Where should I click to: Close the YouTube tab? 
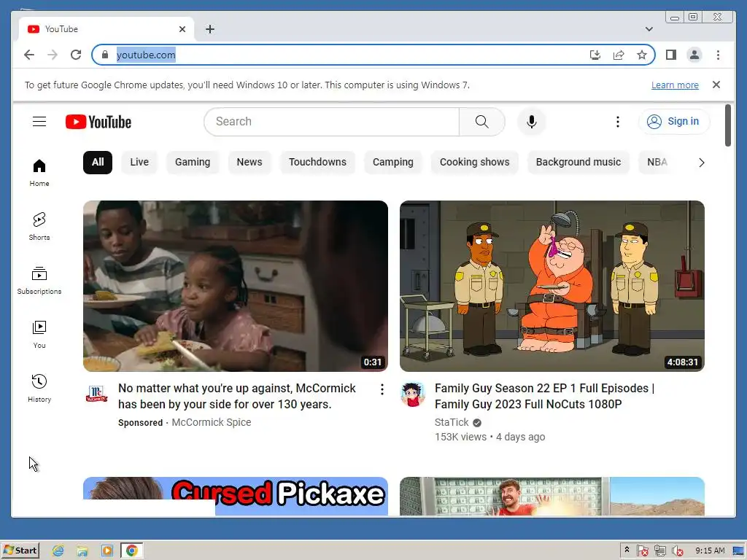(182, 29)
